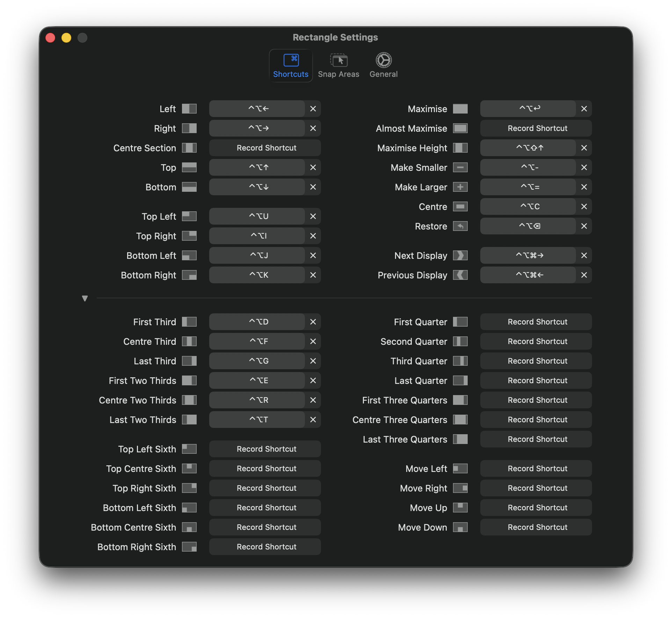Clear the Left shortcut
672x619 pixels.
coord(313,109)
